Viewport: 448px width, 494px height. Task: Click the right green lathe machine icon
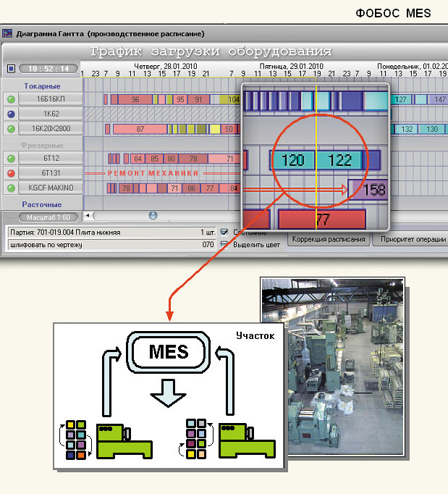click(x=247, y=441)
